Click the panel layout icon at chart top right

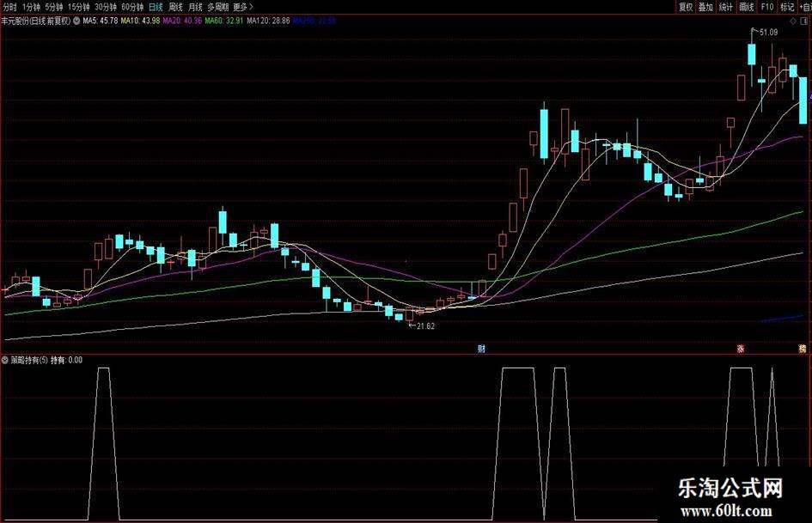(x=805, y=21)
